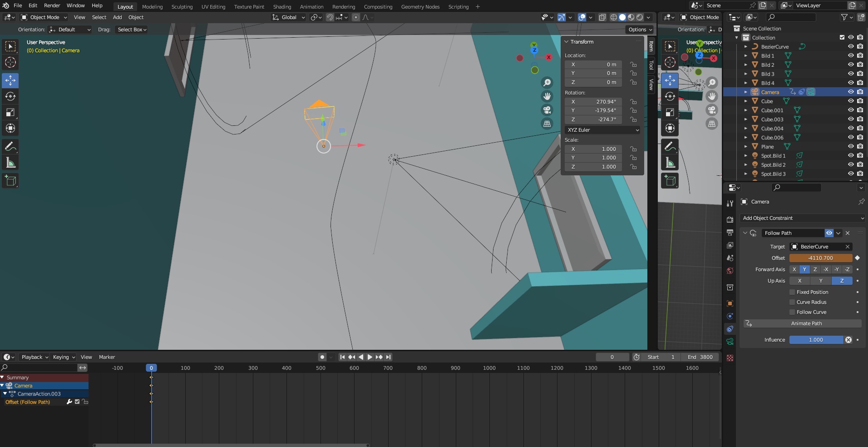Hide Bild 2 in viewport

(x=851, y=65)
